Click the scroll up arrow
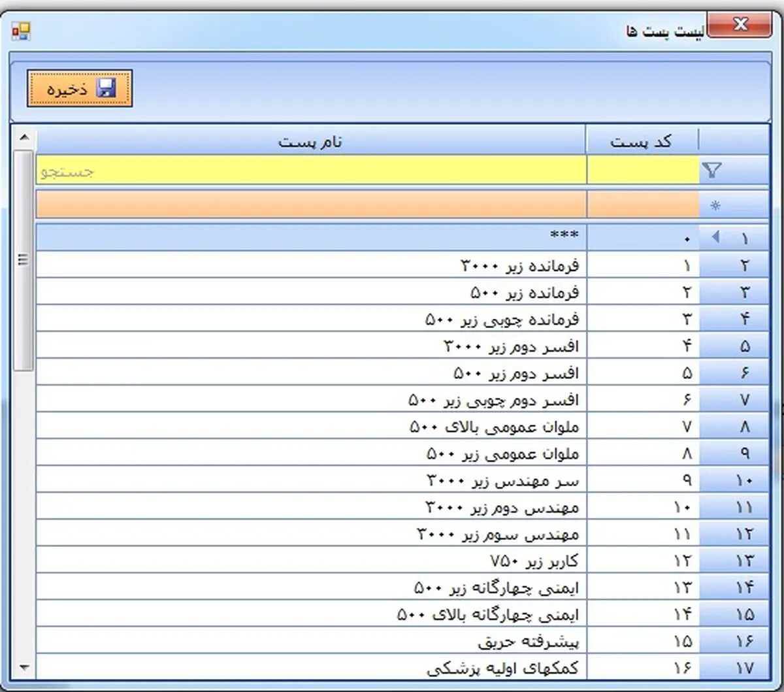 click(x=24, y=138)
